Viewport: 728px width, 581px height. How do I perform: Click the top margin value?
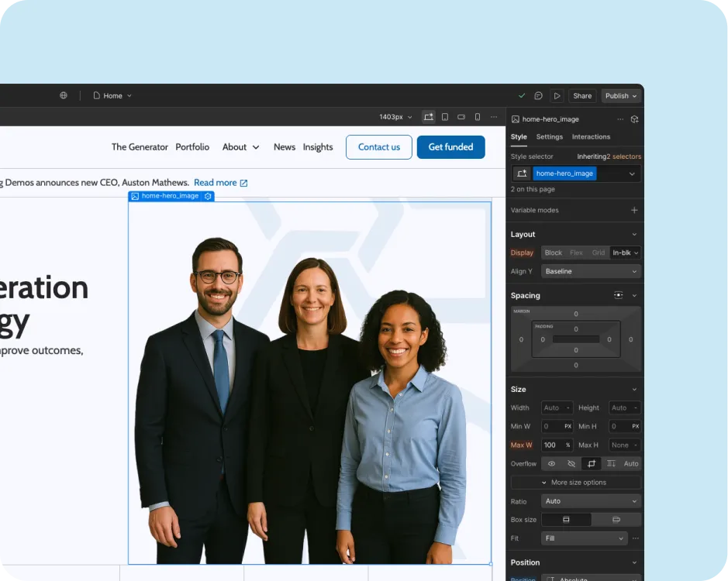click(x=576, y=315)
